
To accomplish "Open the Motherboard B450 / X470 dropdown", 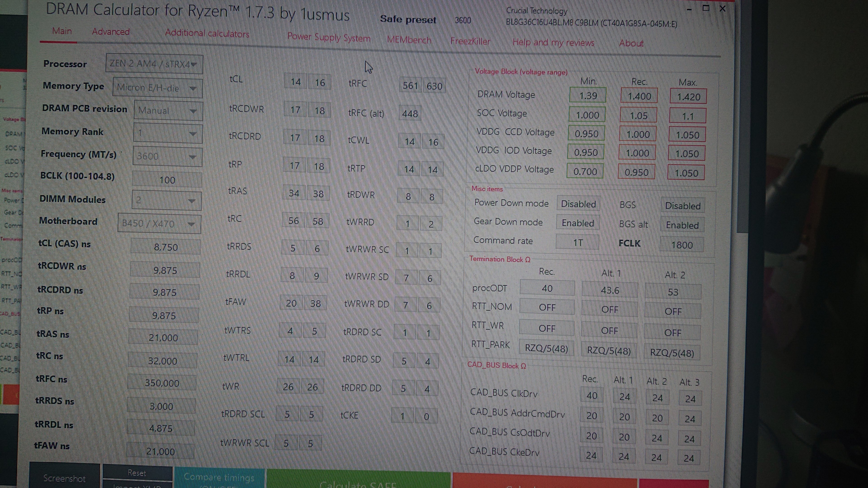I will click(x=191, y=224).
